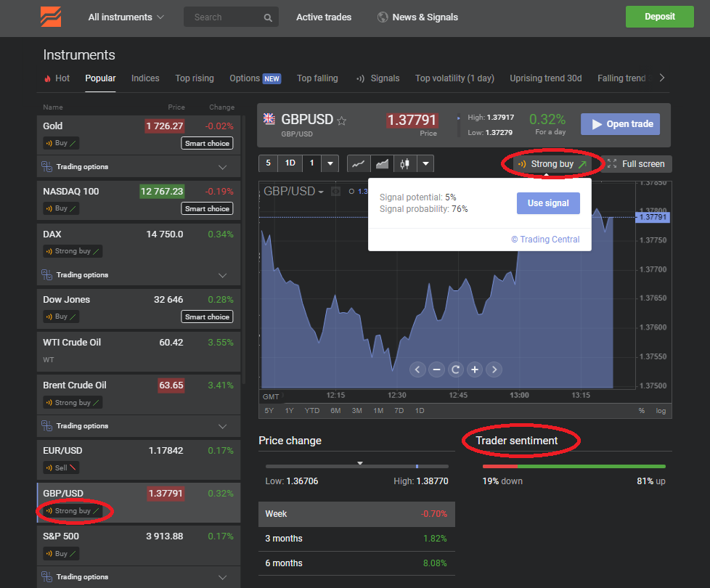Image resolution: width=710 pixels, height=588 pixels.
Task: Select the line chart type icon
Action: click(358, 164)
